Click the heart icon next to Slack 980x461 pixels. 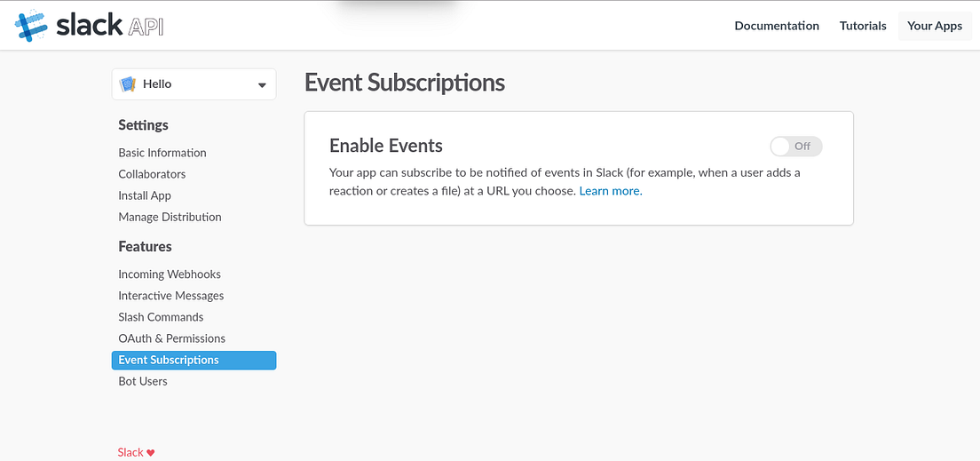coord(151,453)
